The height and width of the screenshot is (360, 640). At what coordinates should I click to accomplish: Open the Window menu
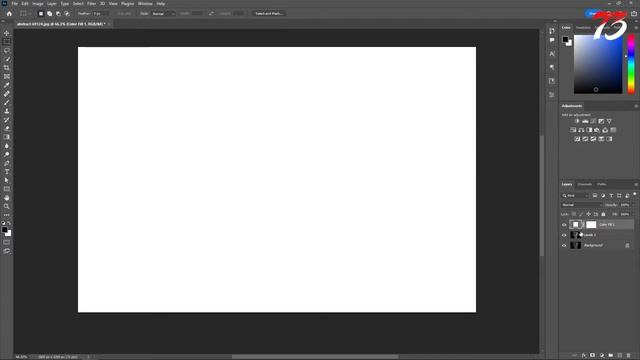point(145,4)
